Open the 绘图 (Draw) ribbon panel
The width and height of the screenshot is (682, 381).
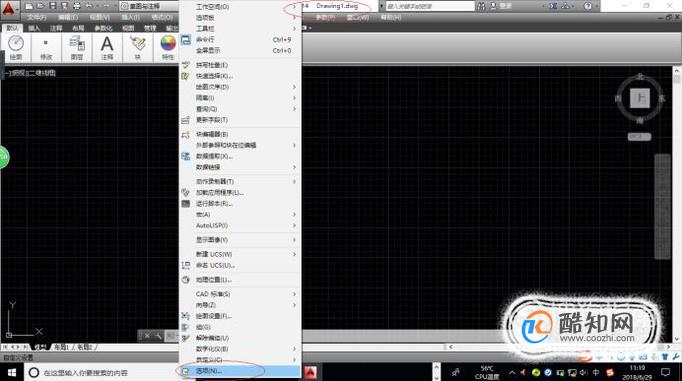(x=16, y=47)
